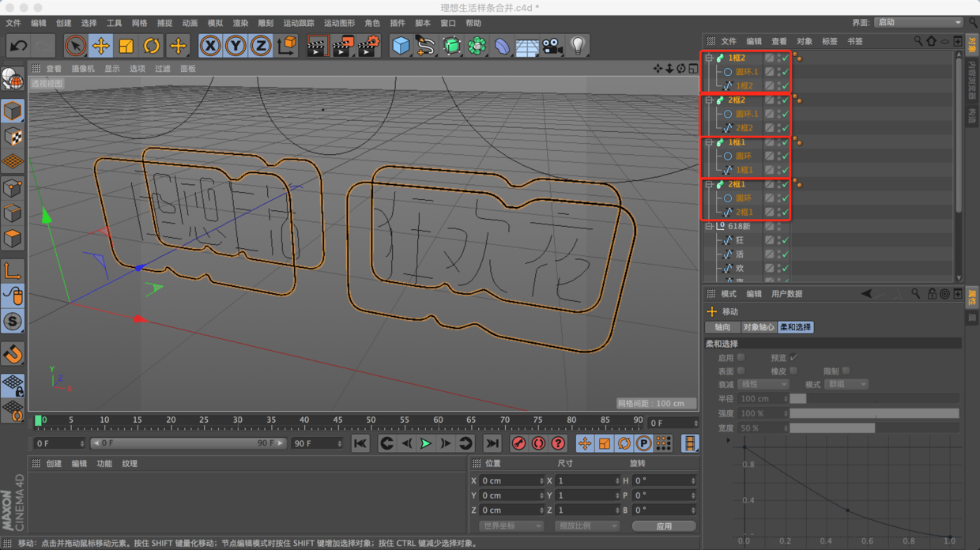This screenshot has width=980, height=550.
Task: Open the 衰减 falloff dropdown
Action: [763, 384]
